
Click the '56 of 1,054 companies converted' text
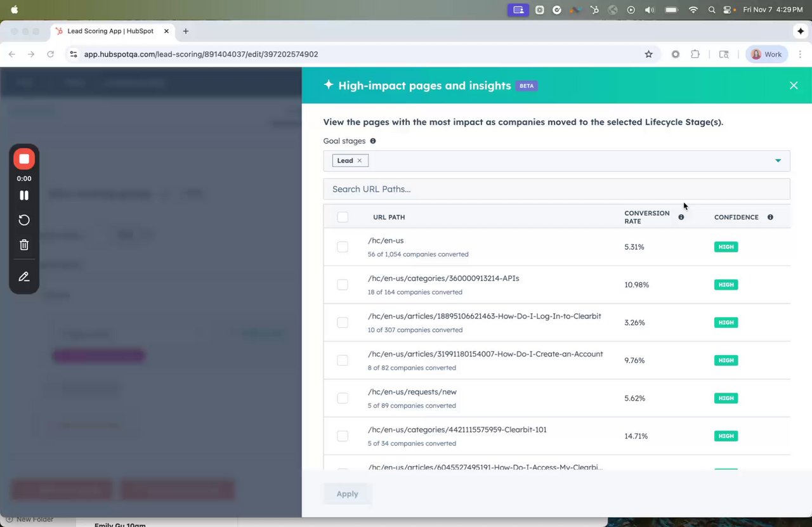418,254
